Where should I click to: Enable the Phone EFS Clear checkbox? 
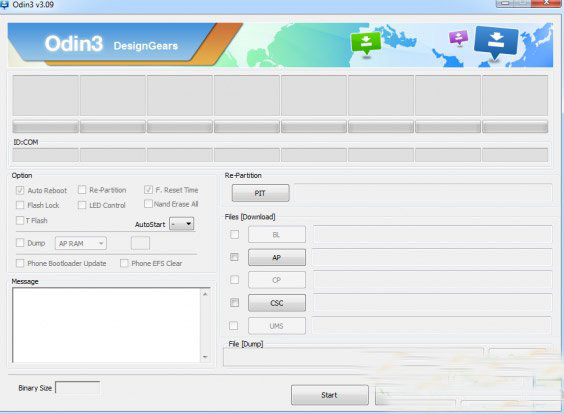124,263
